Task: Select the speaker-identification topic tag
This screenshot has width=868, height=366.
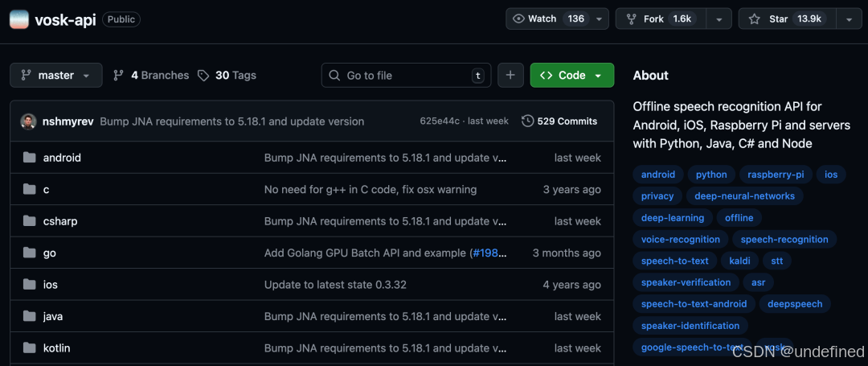Action: [690, 326]
